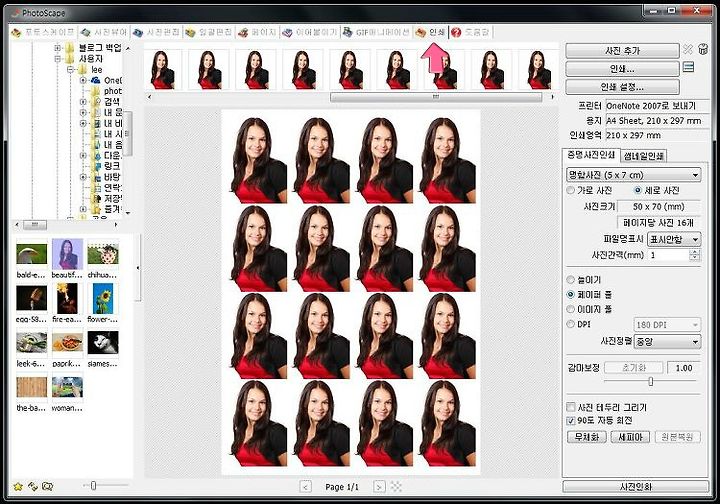Click the gamma correction slider handle

pos(651,381)
